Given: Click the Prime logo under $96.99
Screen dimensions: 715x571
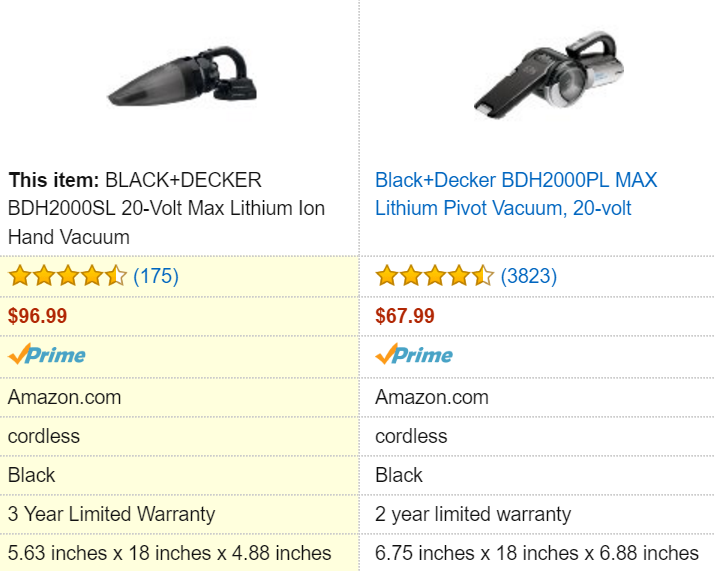Looking at the screenshot, I should click(x=47, y=355).
